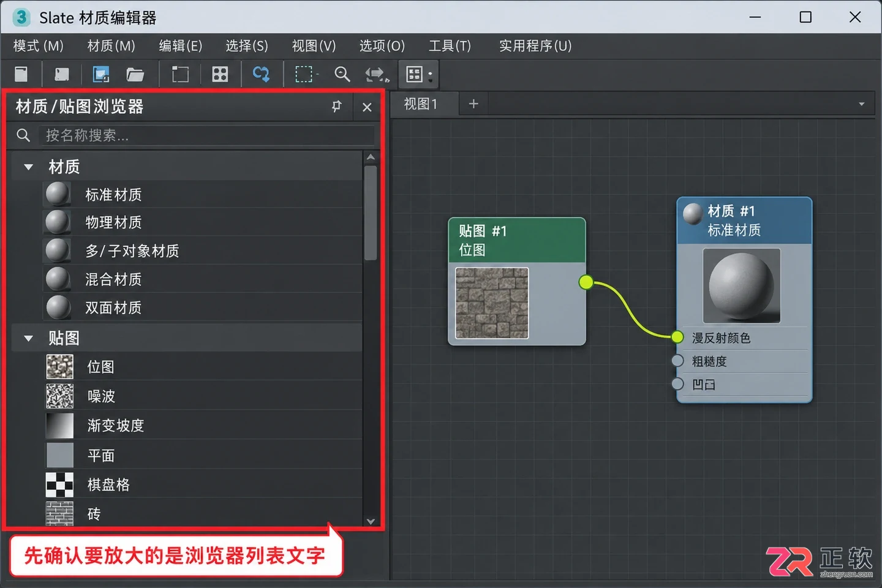Select 砖 map entry
The height and width of the screenshot is (588, 882).
click(202, 513)
